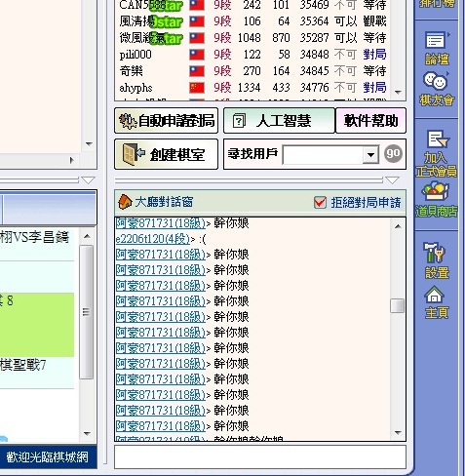Screen dimensions: 465x476
Task: Click the chat window scrollbar thumb
Action: (x=397, y=306)
